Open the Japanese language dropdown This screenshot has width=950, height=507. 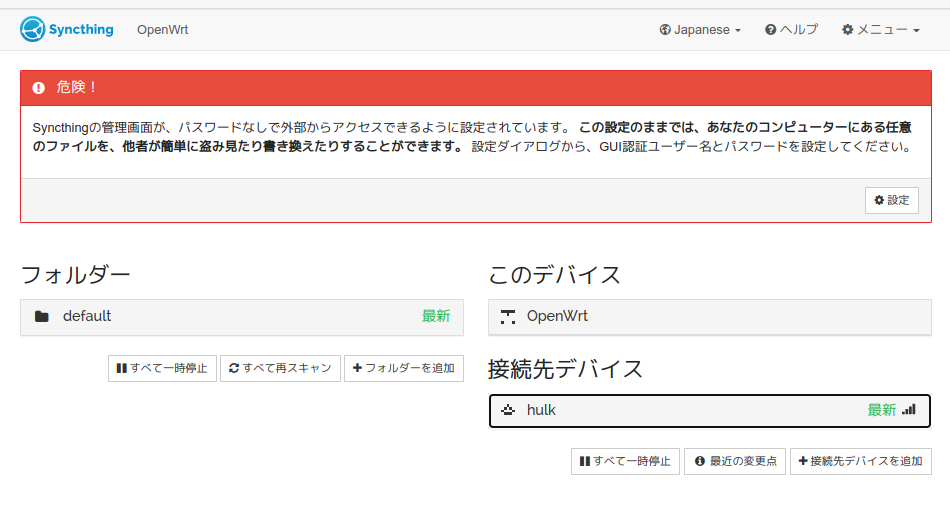[700, 30]
